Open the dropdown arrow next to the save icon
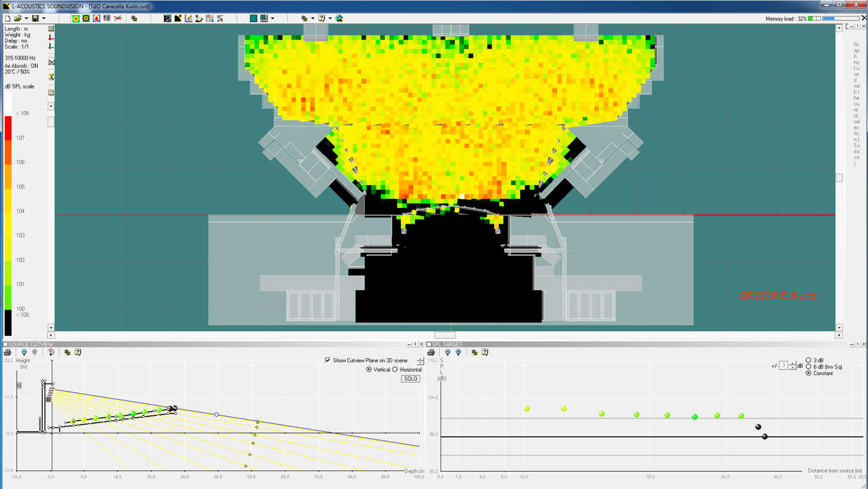 click(44, 19)
